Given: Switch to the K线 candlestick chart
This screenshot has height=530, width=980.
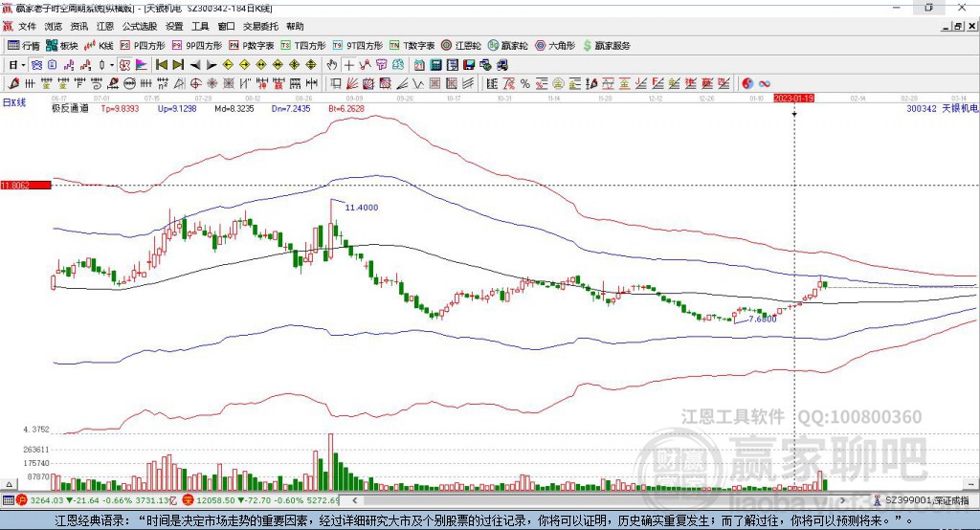Looking at the screenshot, I should [99, 46].
